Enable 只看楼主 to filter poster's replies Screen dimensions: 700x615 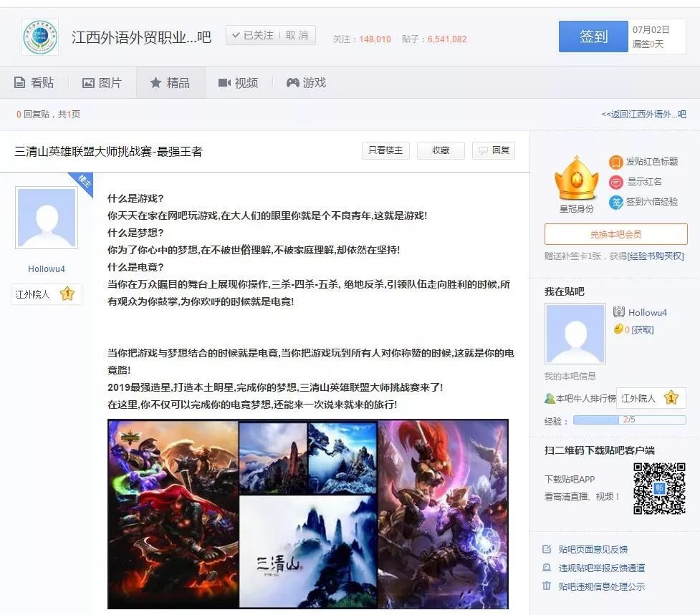(385, 150)
